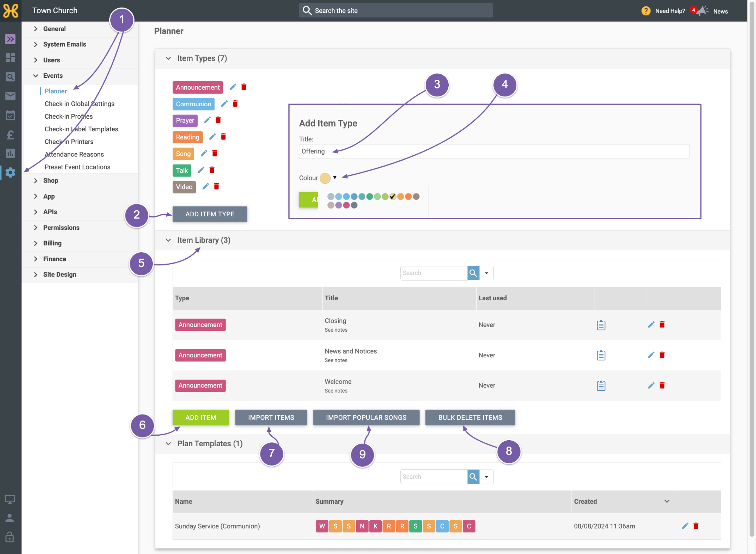Open the settings gear in sidebar
The height and width of the screenshot is (554, 756).
(x=10, y=172)
